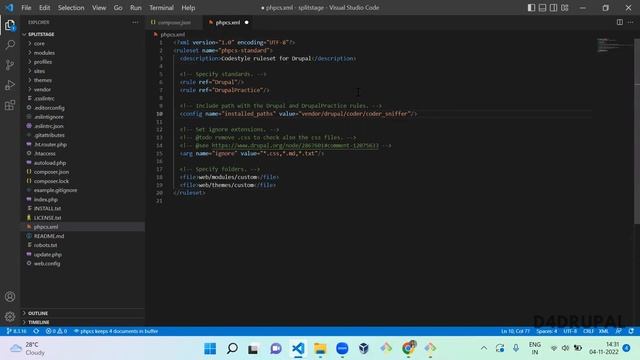Open the Selection menu
This screenshot has width=640, height=360.
[71, 8]
